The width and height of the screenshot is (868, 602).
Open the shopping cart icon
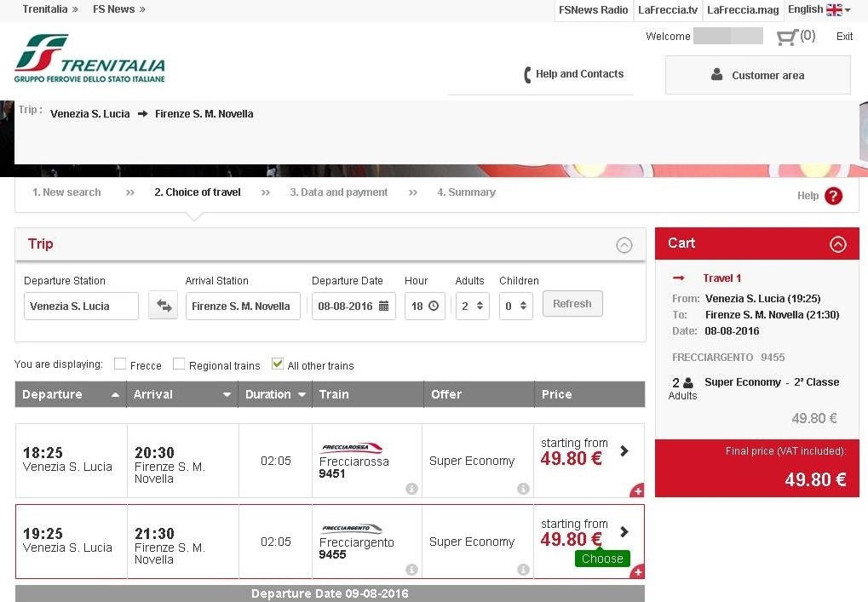pyautogui.click(x=786, y=37)
